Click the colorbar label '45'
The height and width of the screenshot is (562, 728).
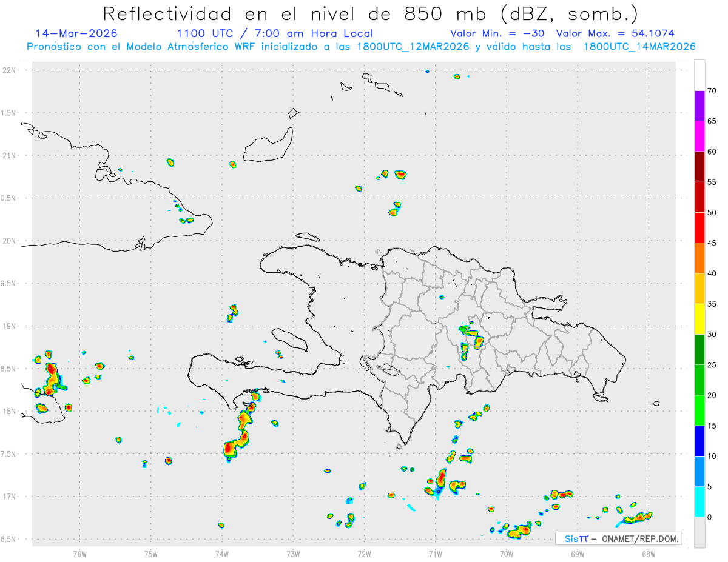(712, 243)
